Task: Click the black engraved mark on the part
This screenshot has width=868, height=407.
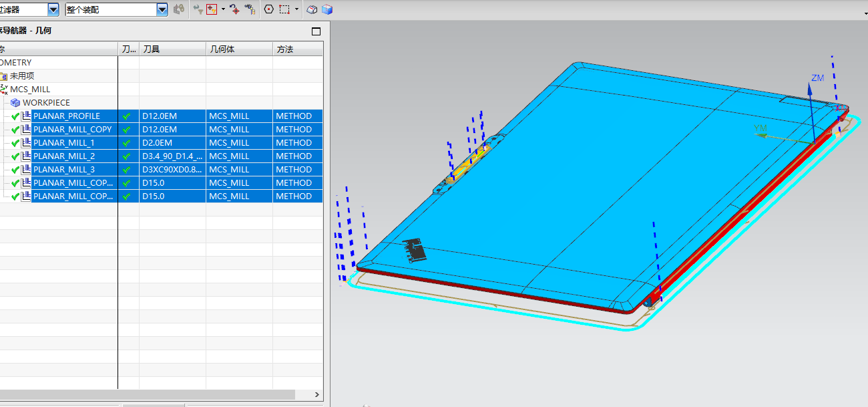Action: click(415, 249)
